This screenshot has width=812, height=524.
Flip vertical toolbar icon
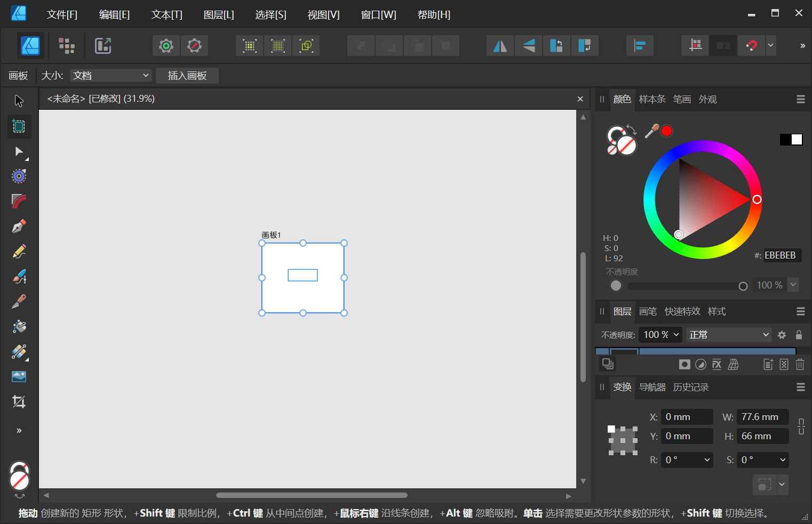point(529,46)
